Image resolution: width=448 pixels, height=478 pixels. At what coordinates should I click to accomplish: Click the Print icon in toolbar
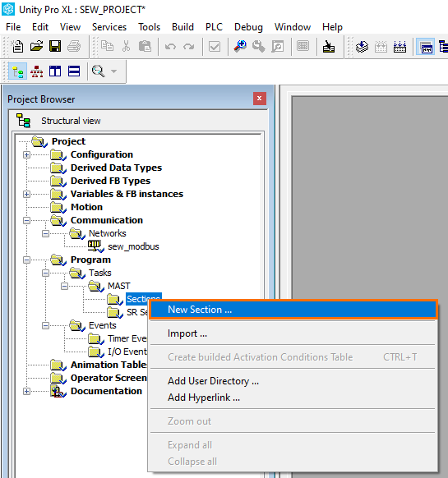tap(74, 46)
